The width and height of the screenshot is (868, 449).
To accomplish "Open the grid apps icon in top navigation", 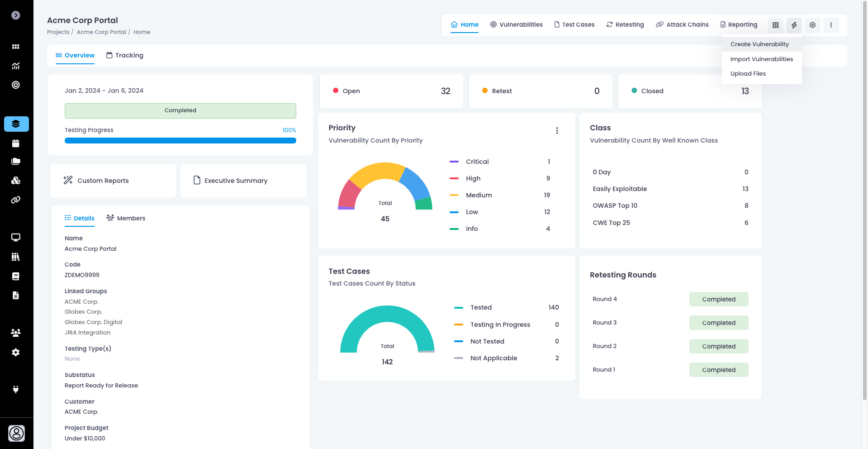I will (x=775, y=25).
